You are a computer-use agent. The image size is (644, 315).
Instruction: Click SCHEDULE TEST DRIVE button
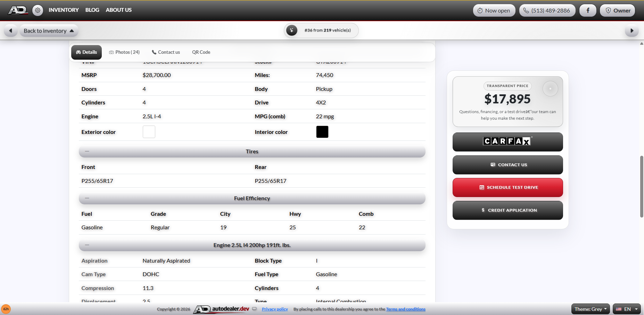(507, 187)
